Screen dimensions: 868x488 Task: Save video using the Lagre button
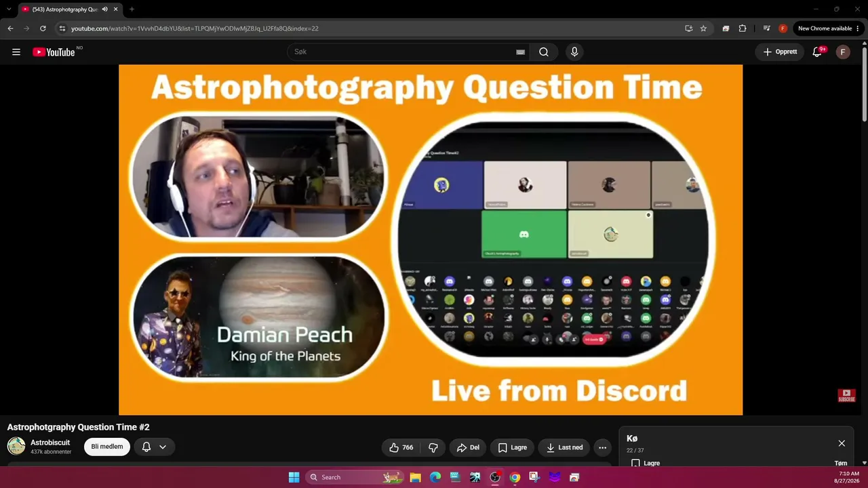512,447
